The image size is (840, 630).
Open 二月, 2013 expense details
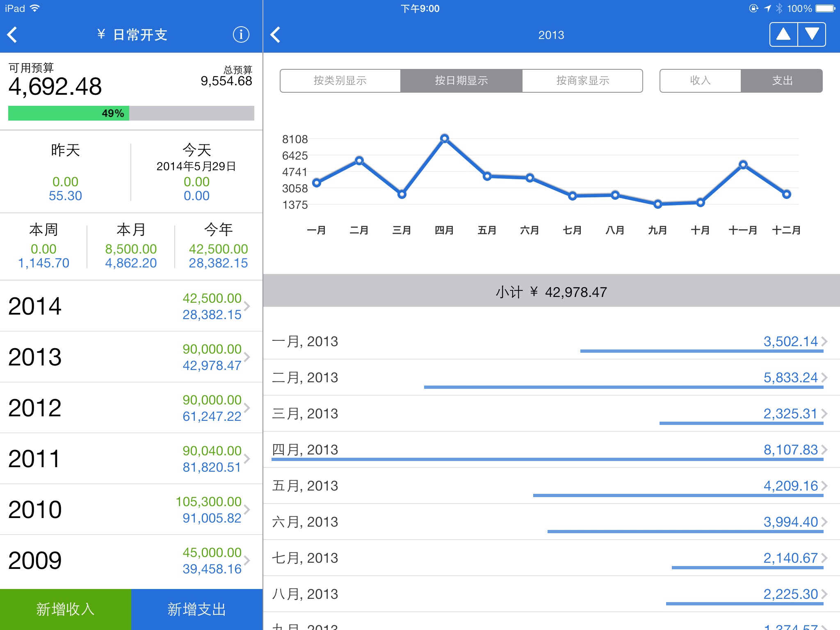pyautogui.click(x=551, y=377)
